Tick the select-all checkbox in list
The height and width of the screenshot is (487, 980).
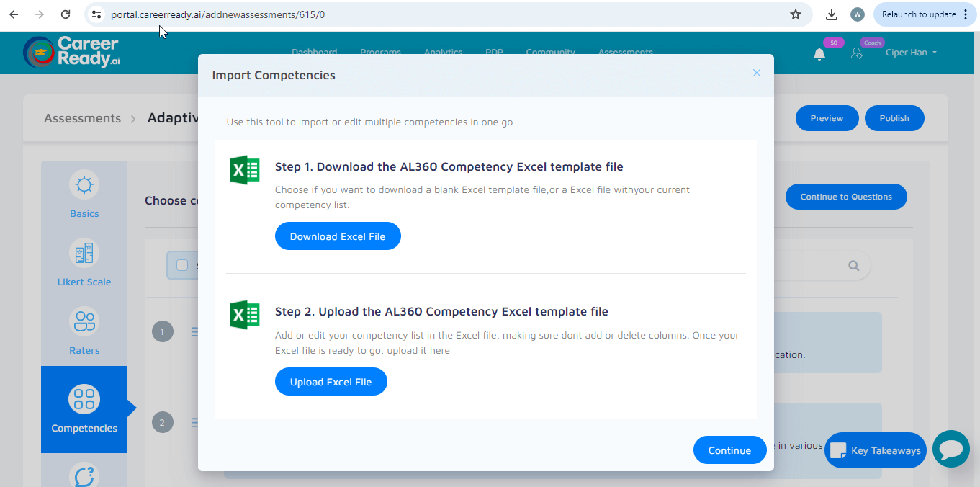(x=182, y=265)
